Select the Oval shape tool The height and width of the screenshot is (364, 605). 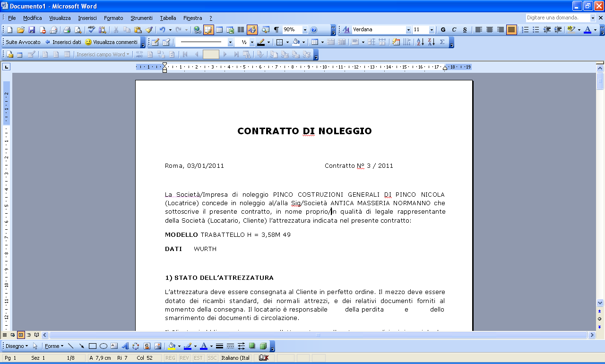(104, 346)
